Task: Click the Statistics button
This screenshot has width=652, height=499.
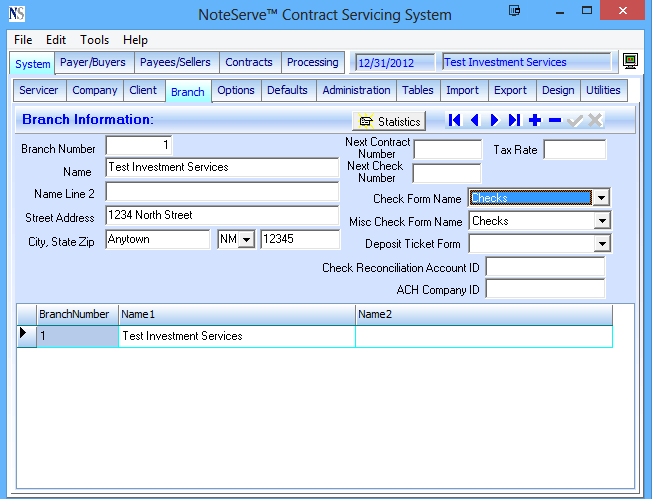Action: point(389,121)
